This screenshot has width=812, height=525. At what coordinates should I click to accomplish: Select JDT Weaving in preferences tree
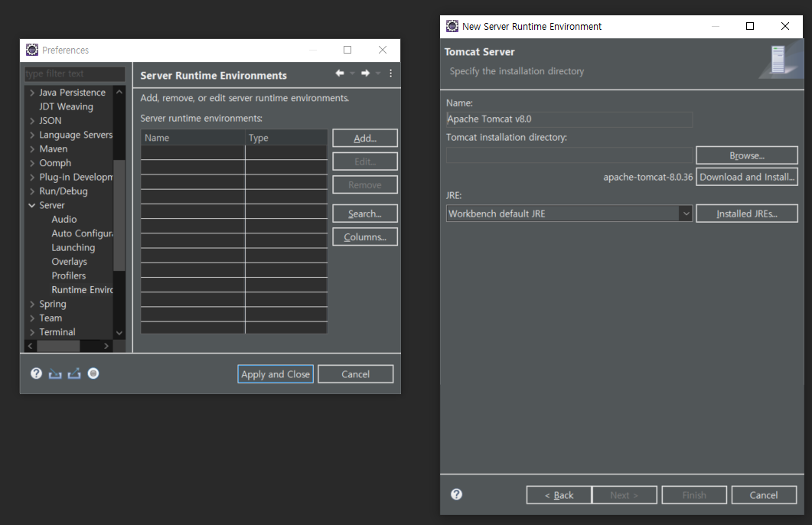67,106
